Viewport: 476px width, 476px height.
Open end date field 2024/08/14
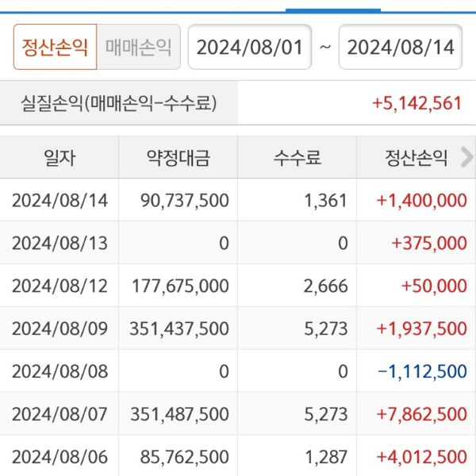401,47
